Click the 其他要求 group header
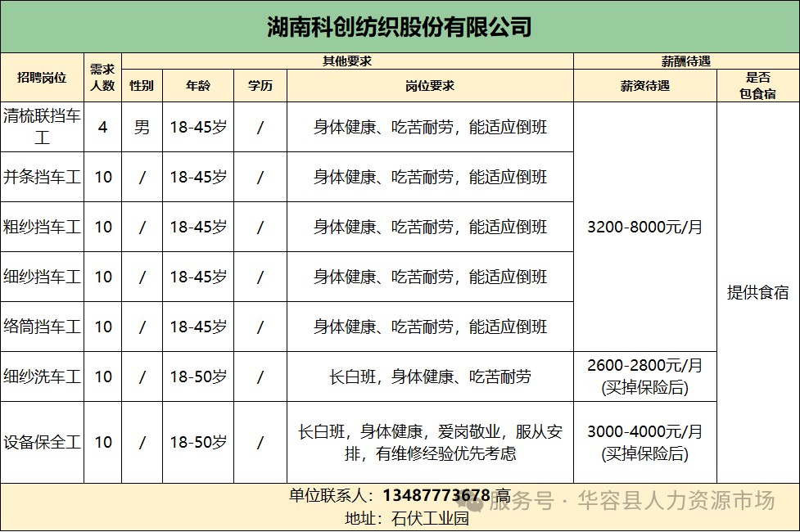This screenshot has height=532, width=800. click(347, 61)
